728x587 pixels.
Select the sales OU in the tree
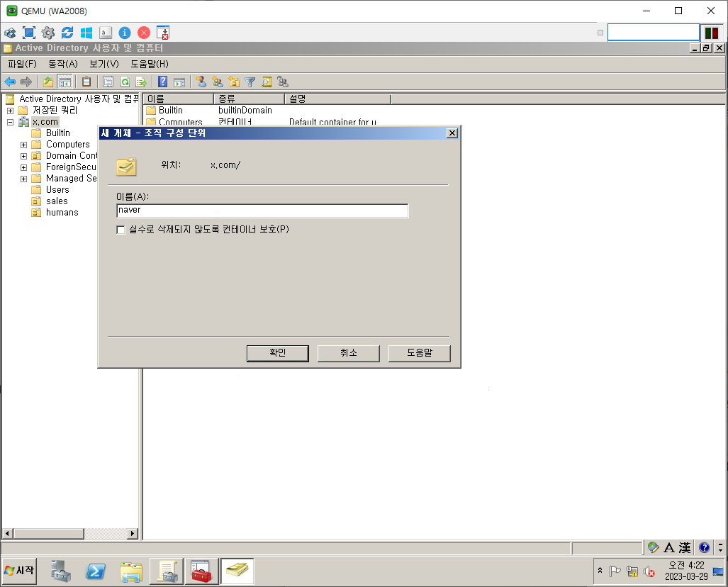tap(57, 201)
